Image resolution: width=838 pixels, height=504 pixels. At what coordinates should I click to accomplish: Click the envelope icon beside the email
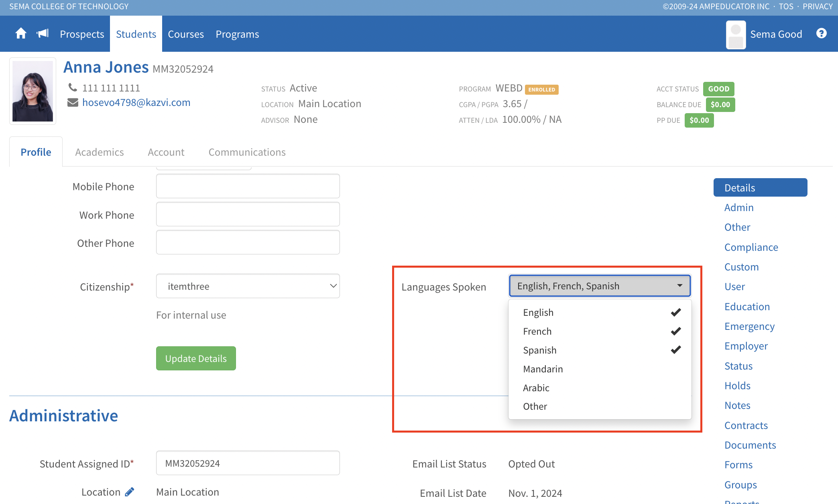click(x=73, y=103)
